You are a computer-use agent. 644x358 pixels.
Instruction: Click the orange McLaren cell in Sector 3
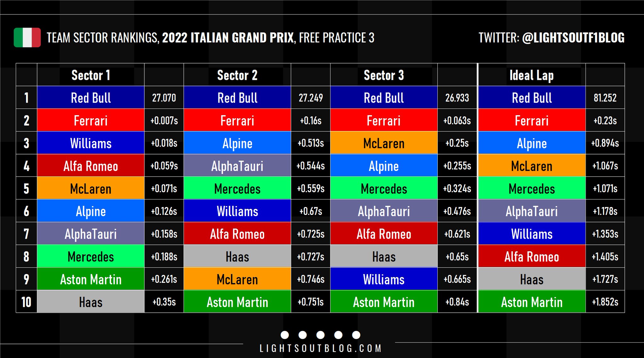pos(384,143)
